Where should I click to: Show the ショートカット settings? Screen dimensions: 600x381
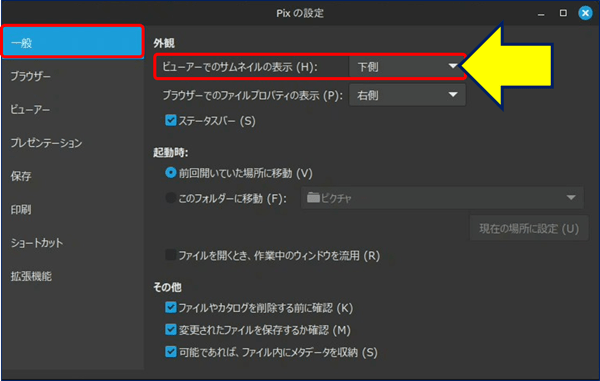[x=73, y=243]
